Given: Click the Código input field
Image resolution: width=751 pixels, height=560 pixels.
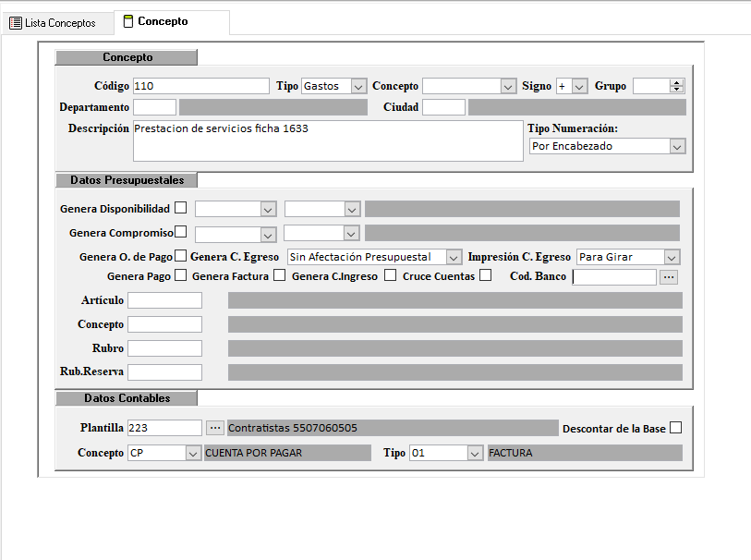Looking at the screenshot, I should (x=200, y=86).
